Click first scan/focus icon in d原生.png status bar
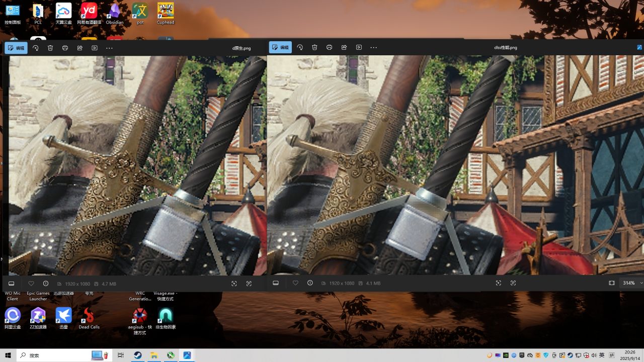644x362 pixels. coord(234,284)
